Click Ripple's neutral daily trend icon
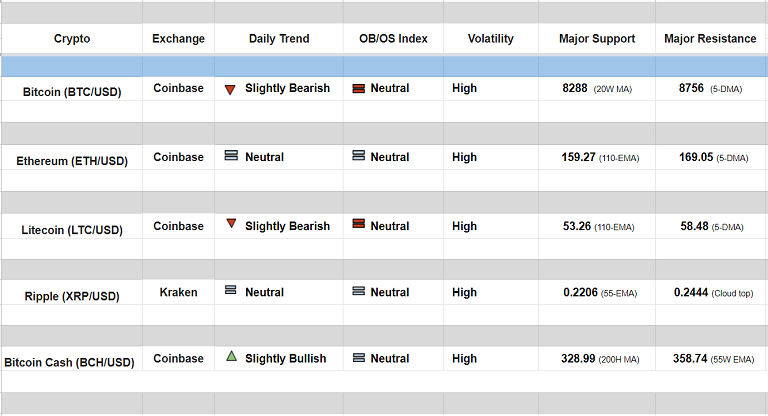 [230, 291]
